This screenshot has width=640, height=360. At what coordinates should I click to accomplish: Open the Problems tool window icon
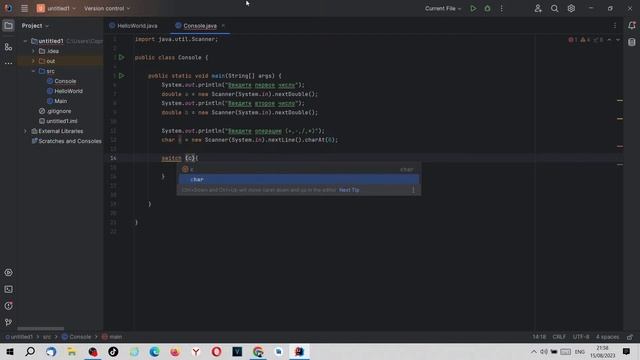8,306
